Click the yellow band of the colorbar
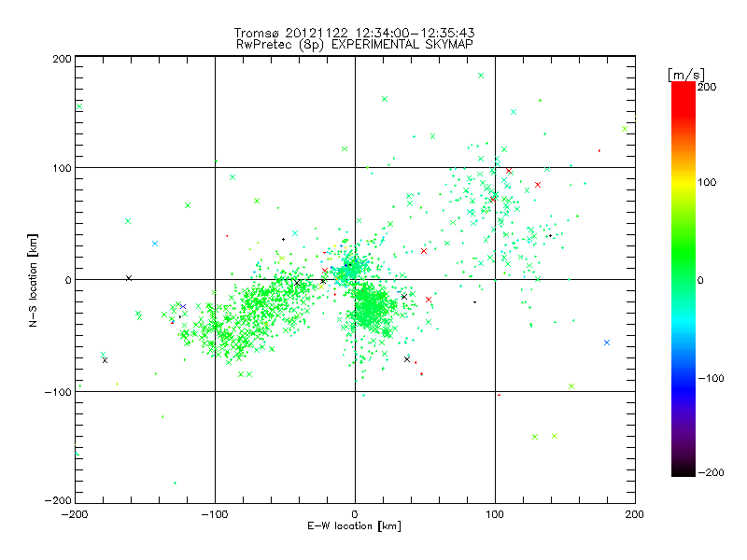Screen dimensions: 747x560 (684, 182)
